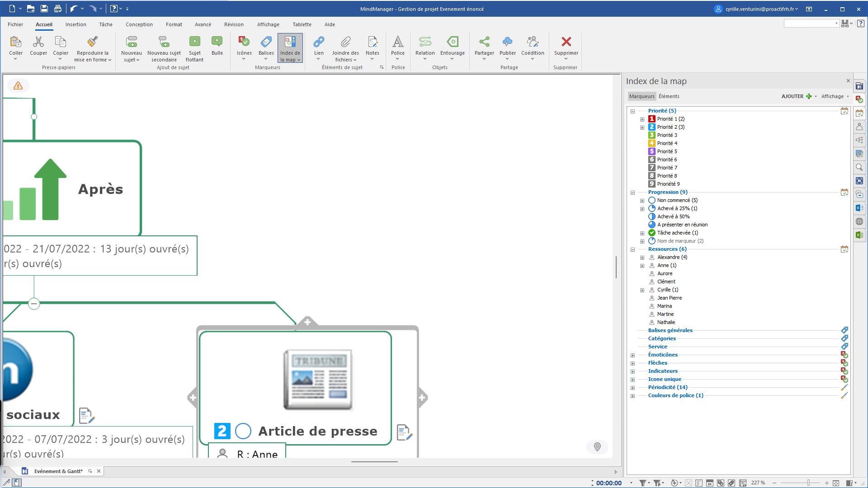Open the Notes tool
The image size is (868, 488).
click(373, 42)
